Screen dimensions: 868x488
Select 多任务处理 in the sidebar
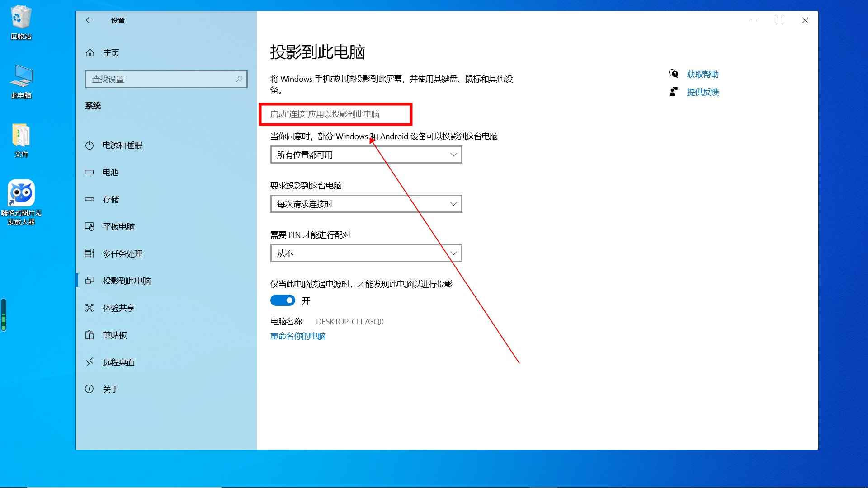point(123,253)
